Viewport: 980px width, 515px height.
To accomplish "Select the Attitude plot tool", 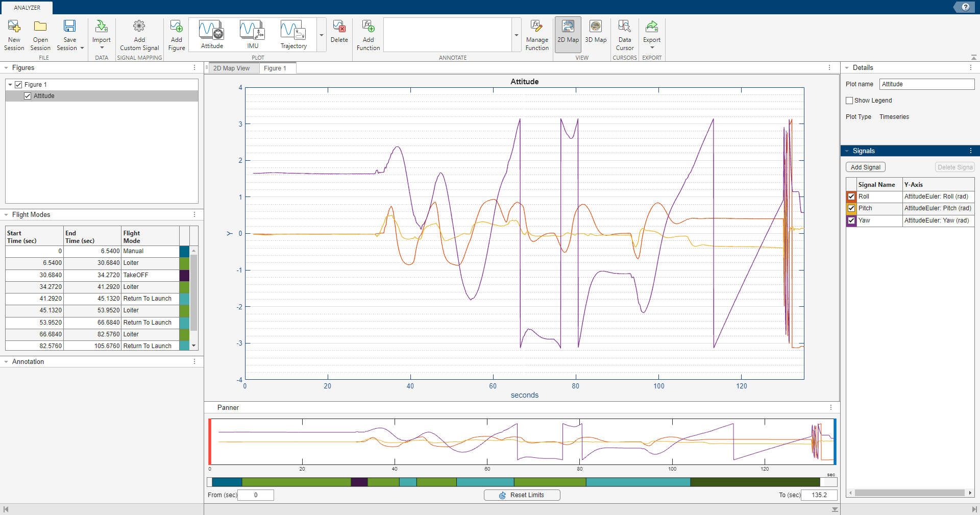I will pos(211,33).
